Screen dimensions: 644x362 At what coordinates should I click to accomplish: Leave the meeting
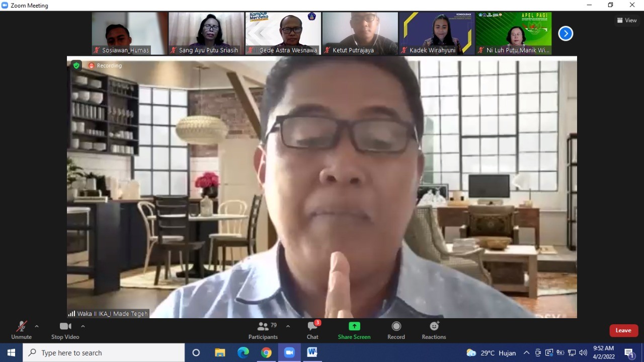pos(623,330)
